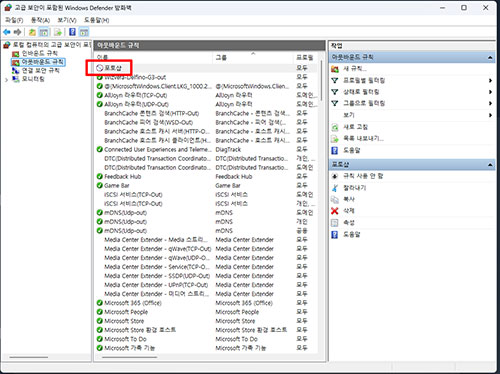Sort by the 프로필 column header
The height and width of the screenshot is (374, 500).
pyautogui.click(x=305, y=57)
